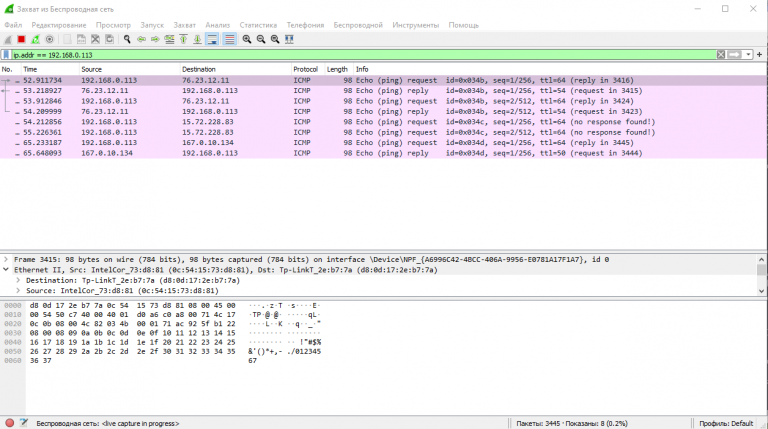This screenshot has height=429, width=768.
Task: Open display filter history dropdown
Action: (748, 55)
